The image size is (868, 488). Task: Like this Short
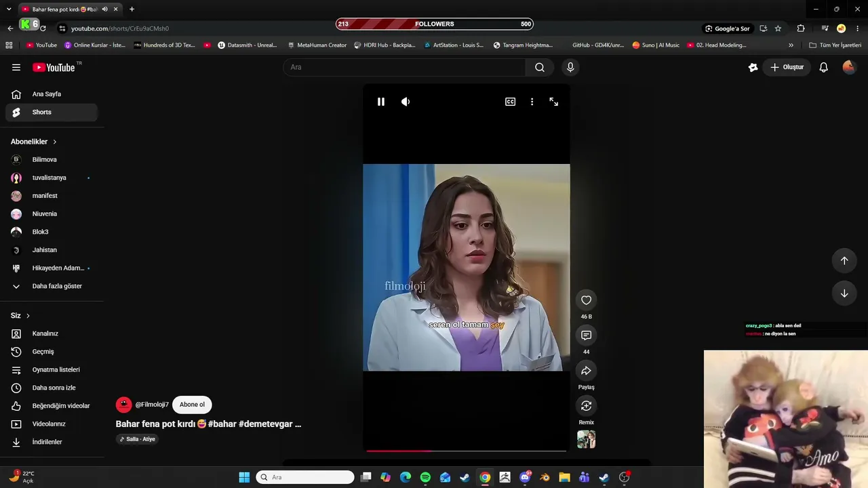pos(587,300)
